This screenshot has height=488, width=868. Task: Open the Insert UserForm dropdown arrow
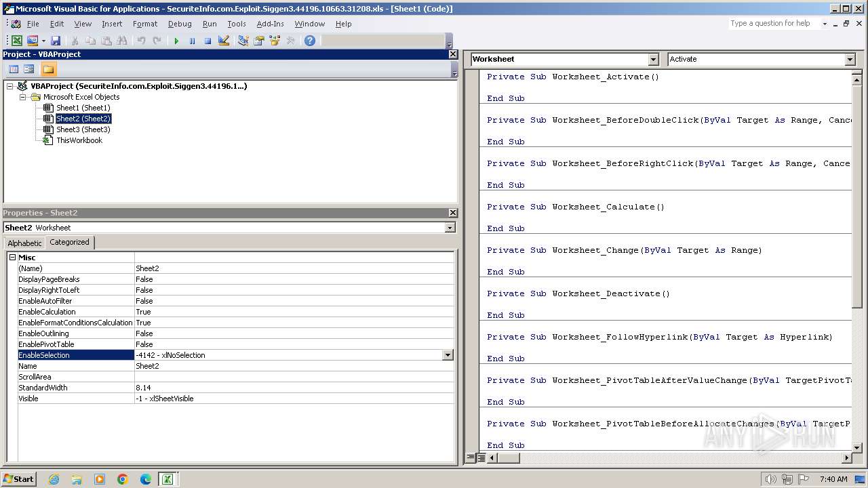point(43,41)
